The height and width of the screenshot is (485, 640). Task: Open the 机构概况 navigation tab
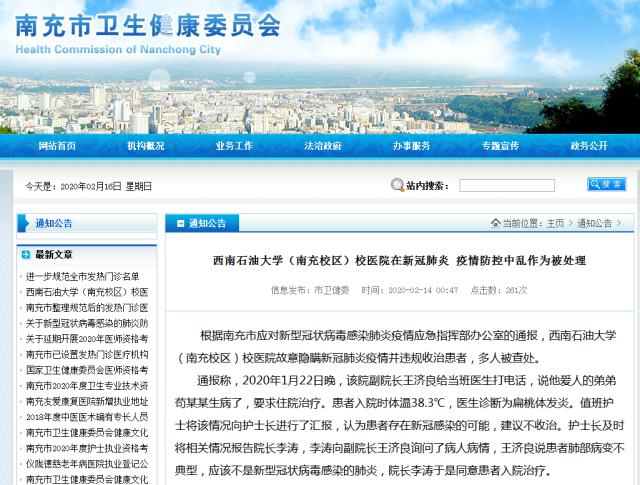click(x=146, y=146)
